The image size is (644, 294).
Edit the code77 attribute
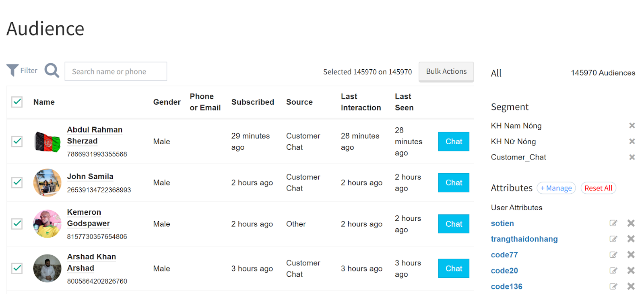[613, 255]
